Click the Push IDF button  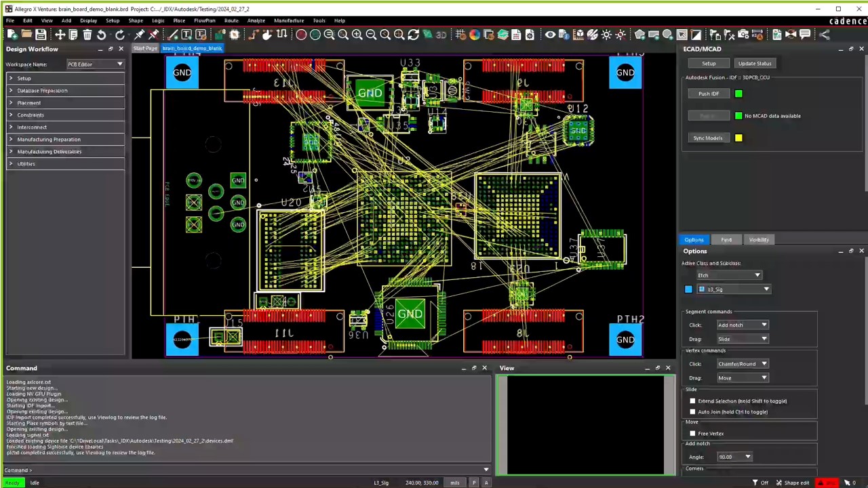pyautogui.click(x=708, y=93)
